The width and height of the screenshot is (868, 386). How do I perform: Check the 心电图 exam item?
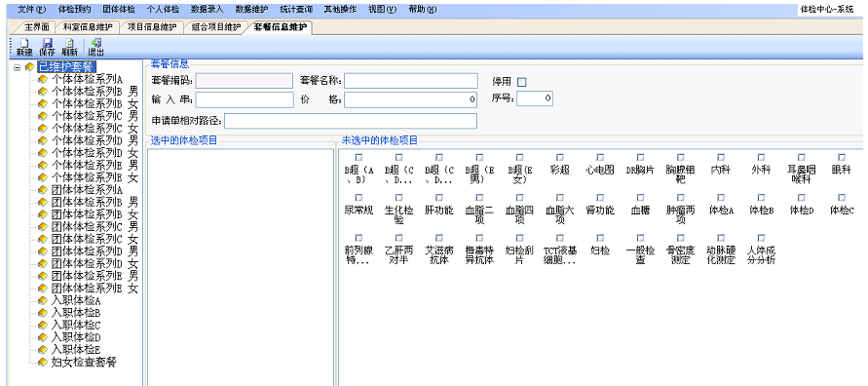pos(601,157)
